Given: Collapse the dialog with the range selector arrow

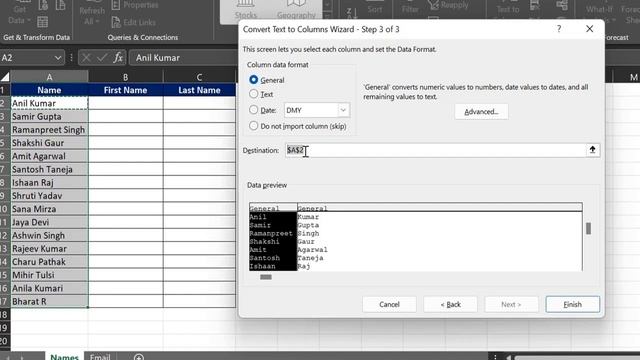Looking at the screenshot, I should [592, 150].
